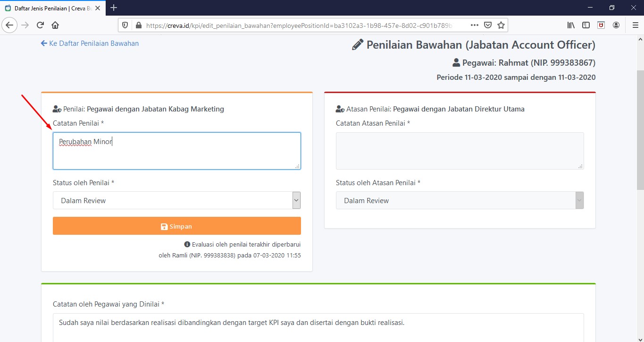Click the user icon beside Pegawai: Rahmat
The width and height of the screenshot is (644, 342).
(456, 62)
